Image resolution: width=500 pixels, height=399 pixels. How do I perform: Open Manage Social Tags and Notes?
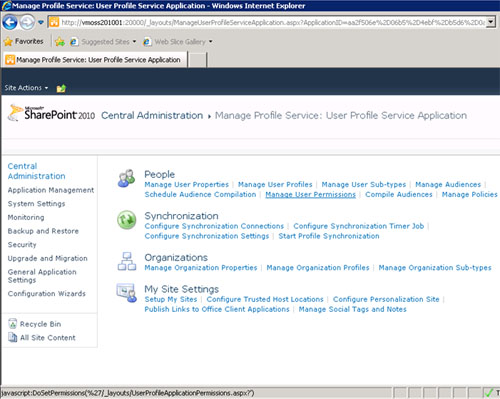click(x=352, y=309)
